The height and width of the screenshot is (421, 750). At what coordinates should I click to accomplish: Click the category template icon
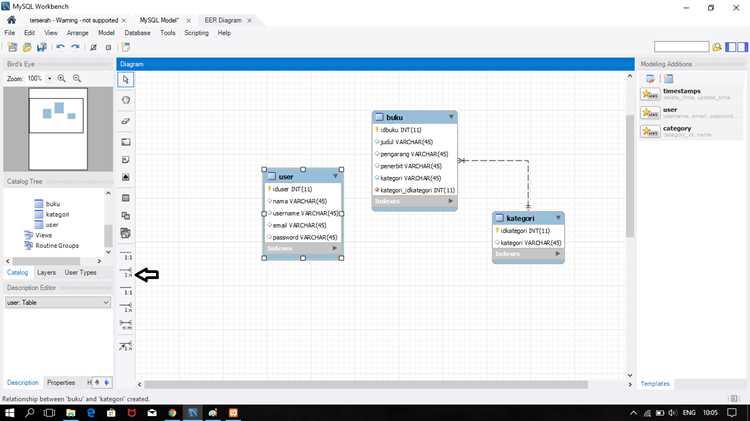[x=651, y=132]
